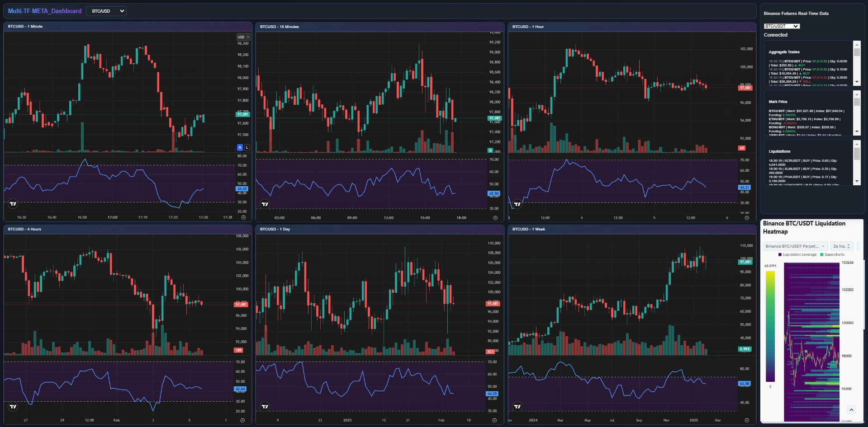Click volume label 6.99K on 1 Week chart

745,349
